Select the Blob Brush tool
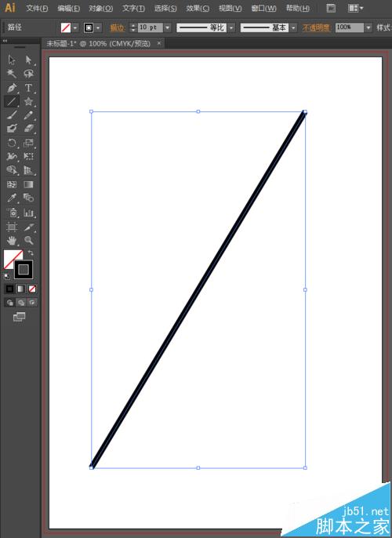 coord(12,129)
